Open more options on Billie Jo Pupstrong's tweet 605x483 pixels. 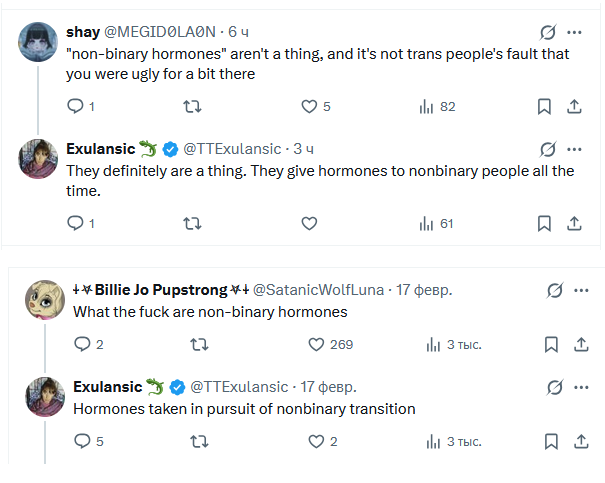pos(582,290)
